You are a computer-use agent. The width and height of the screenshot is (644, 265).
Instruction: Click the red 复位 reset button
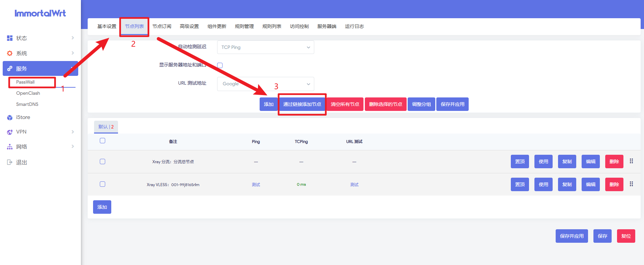click(626, 236)
